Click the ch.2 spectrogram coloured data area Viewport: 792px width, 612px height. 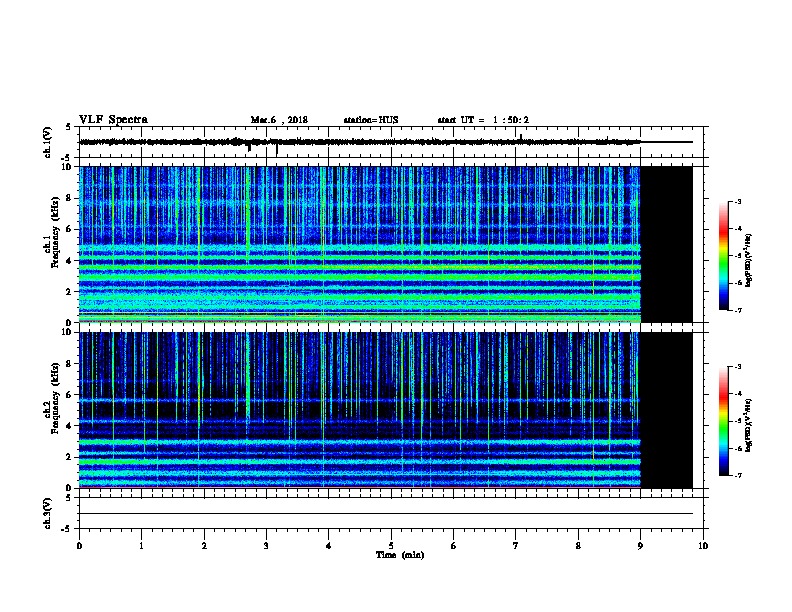tap(360, 410)
